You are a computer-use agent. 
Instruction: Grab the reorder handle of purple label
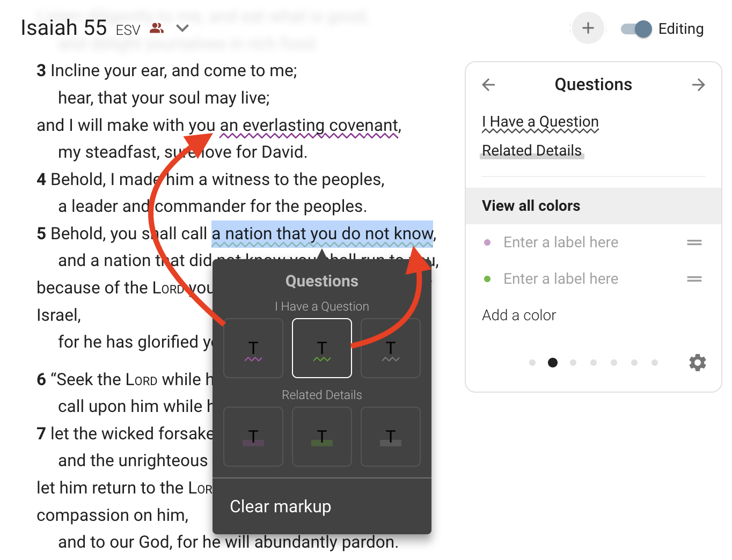coord(694,242)
